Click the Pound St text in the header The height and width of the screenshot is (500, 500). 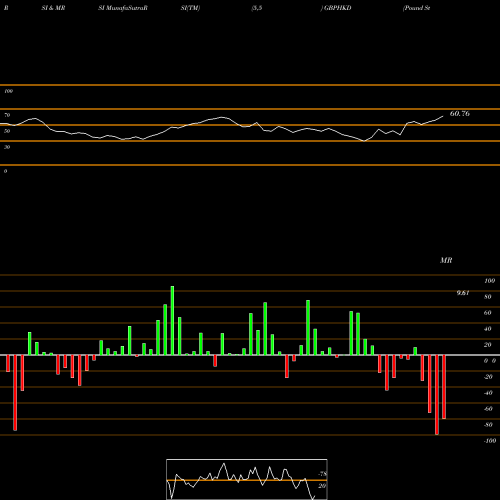click(x=417, y=8)
